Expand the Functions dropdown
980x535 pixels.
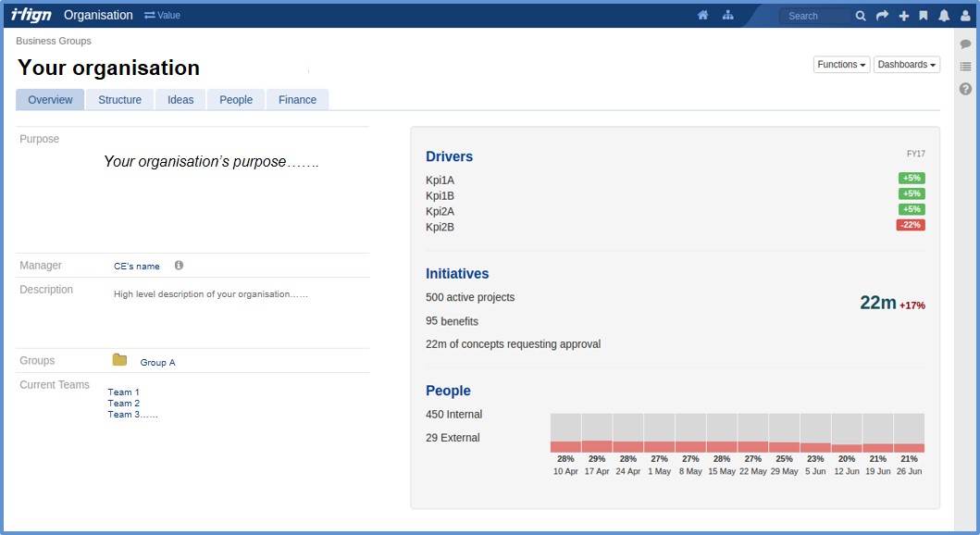click(x=841, y=65)
